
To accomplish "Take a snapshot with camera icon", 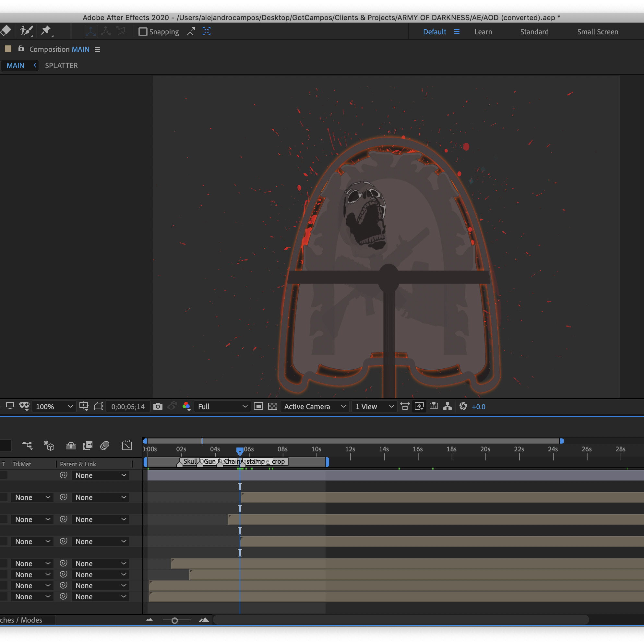I will [x=158, y=407].
